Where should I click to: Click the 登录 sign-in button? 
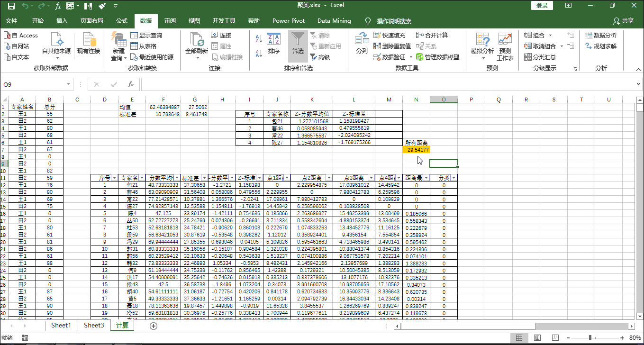[x=542, y=5]
